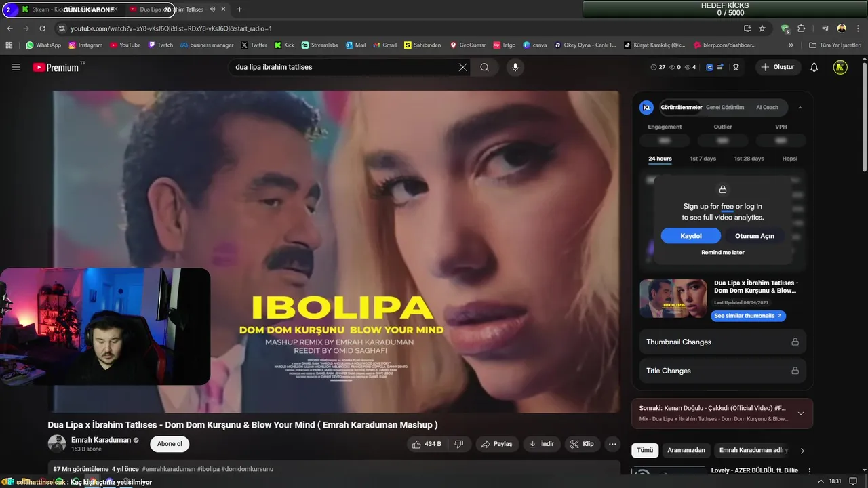868x488 pixels.
Task: Switch to the AI Coach tab
Action: [767, 107]
